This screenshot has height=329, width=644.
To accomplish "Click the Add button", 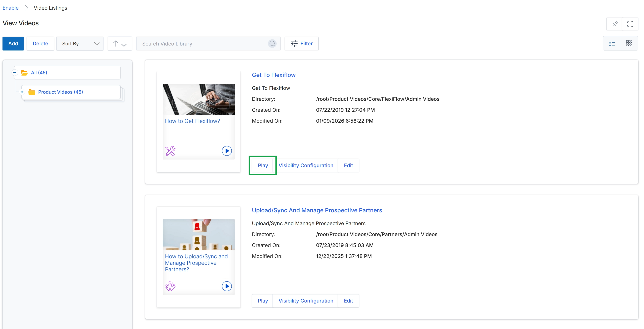I will [13, 44].
